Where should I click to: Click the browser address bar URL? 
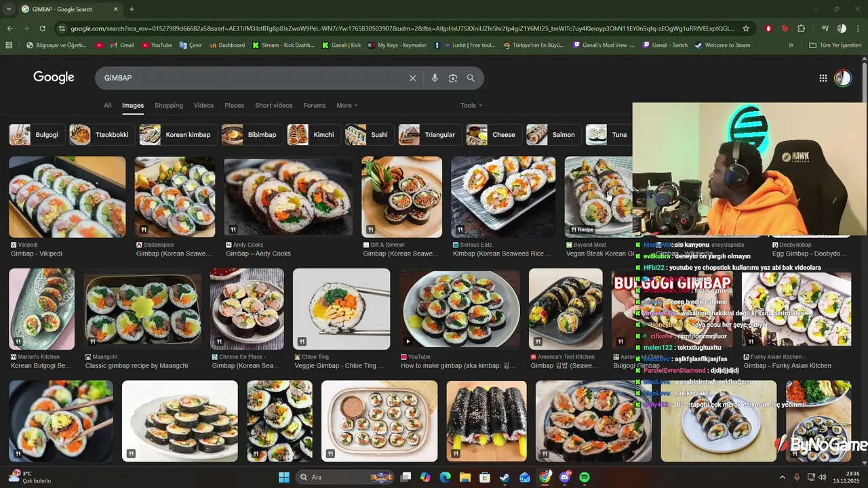(402, 28)
